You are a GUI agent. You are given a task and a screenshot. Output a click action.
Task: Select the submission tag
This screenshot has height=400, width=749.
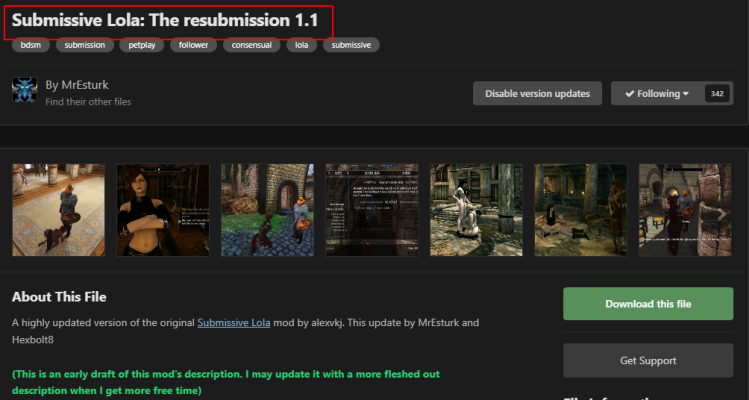(85, 45)
